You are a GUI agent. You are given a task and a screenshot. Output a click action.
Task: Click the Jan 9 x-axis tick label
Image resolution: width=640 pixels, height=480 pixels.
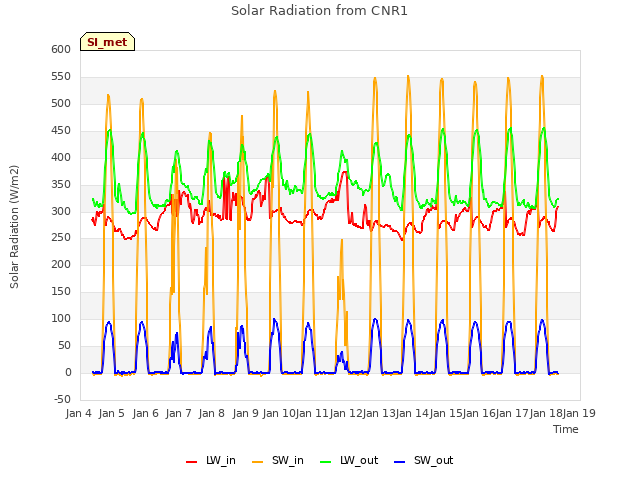pyautogui.click(x=245, y=413)
